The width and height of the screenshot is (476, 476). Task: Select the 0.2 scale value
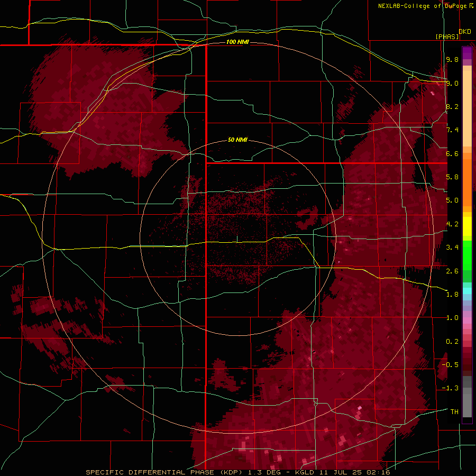(452, 342)
